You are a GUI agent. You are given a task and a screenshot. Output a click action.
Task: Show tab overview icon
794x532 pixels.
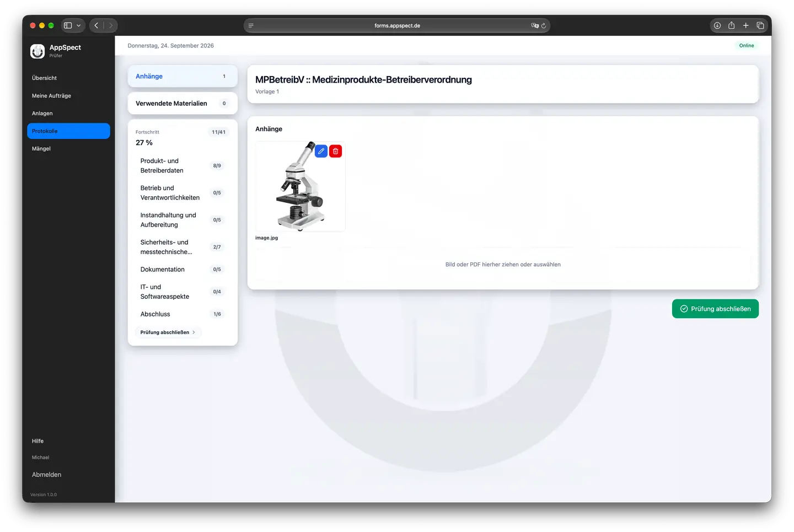pos(760,25)
